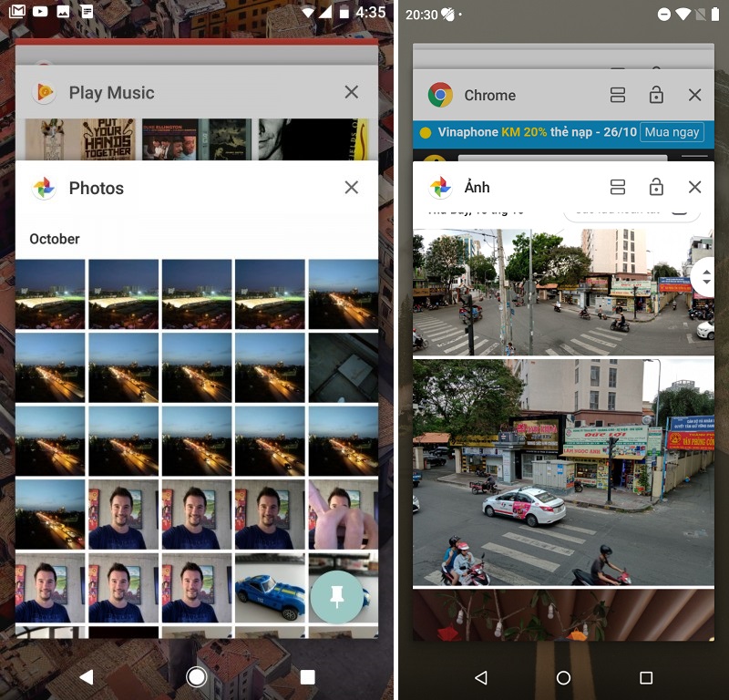Dismiss the Play Music recent card
This screenshot has height=700, width=729.
point(352,92)
